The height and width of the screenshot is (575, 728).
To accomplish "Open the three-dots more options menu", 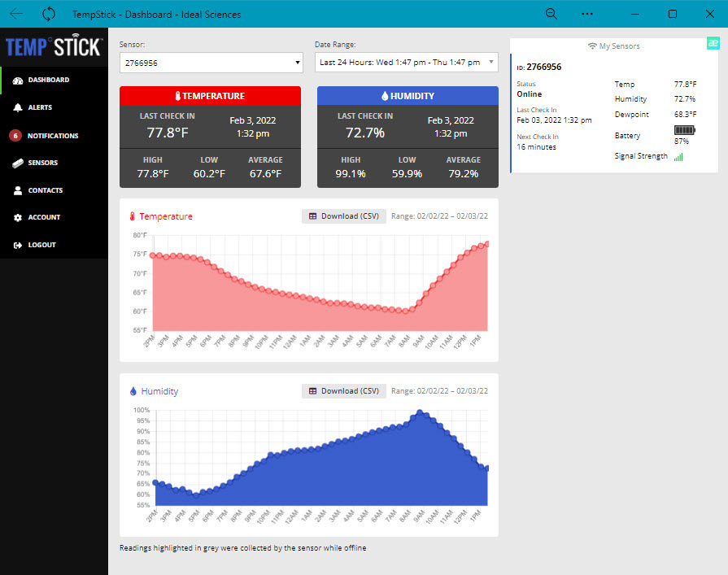I will point(587,14).
